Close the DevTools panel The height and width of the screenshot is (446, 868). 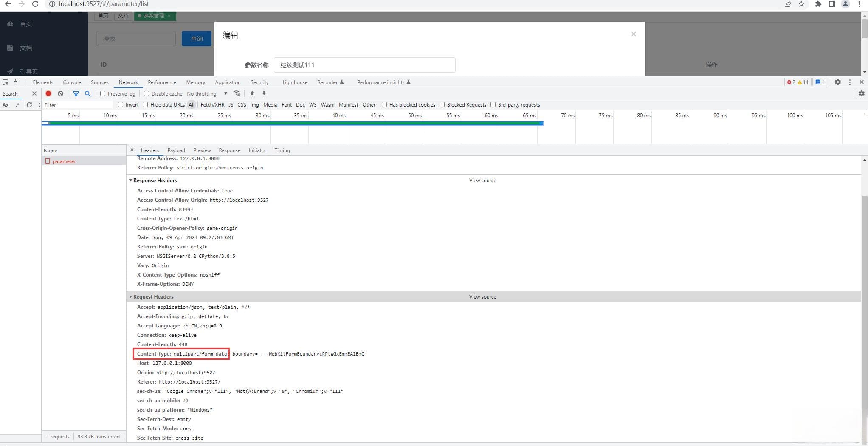pos(862,82)
